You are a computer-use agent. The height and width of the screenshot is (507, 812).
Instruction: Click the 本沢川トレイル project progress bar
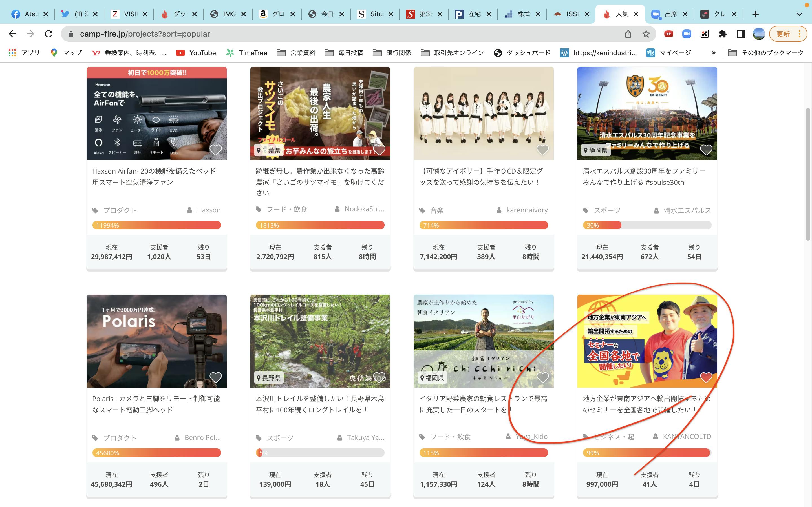(x=320, y=453)
